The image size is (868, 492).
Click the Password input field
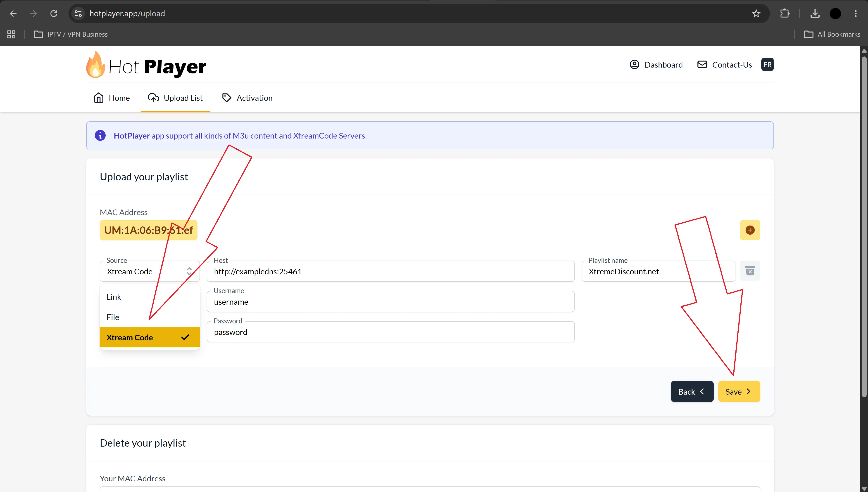pyautogui.click(x=390, y=332)
